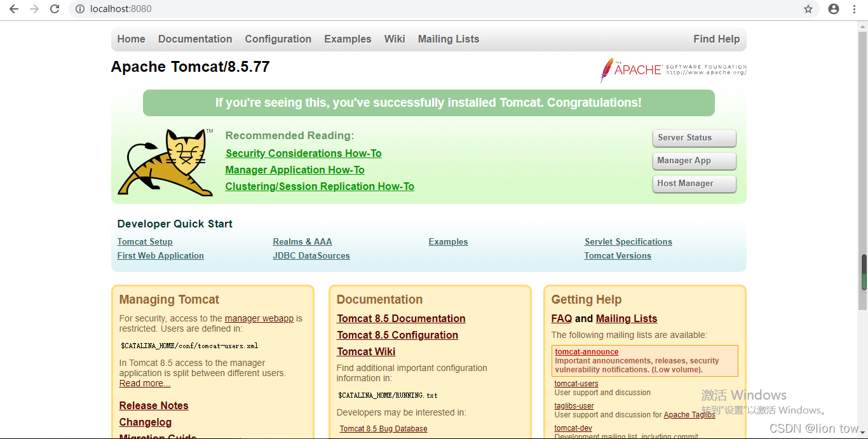
Task: Click the Read more... link
Action: [145, 383]
